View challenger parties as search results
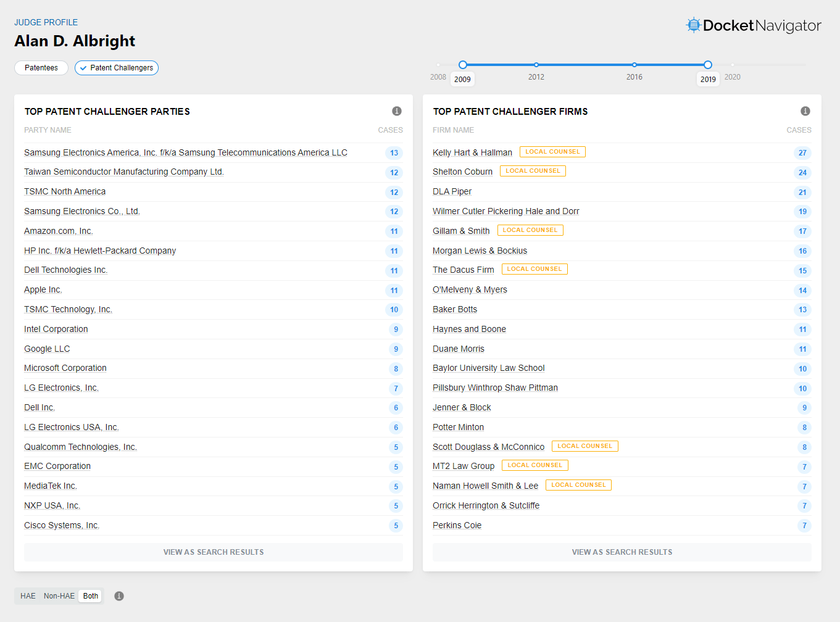This screenshot has width=840, height=622. tap(214, 552)
